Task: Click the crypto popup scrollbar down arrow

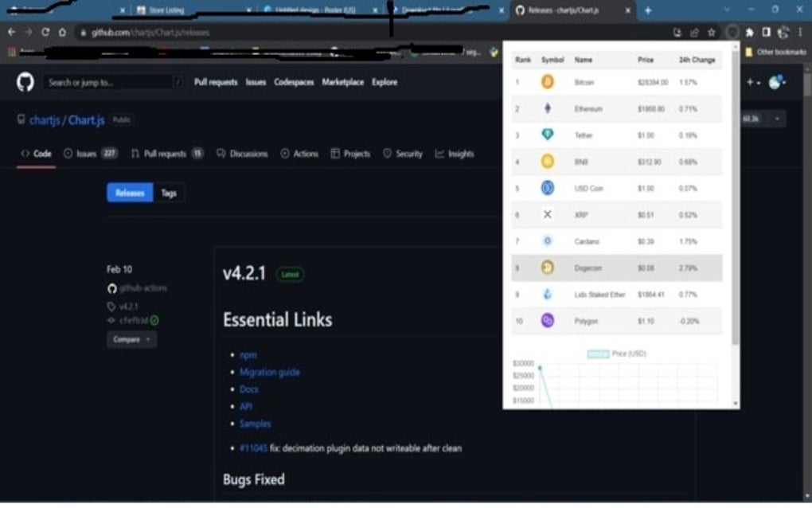Action: (x=736, y=404)
